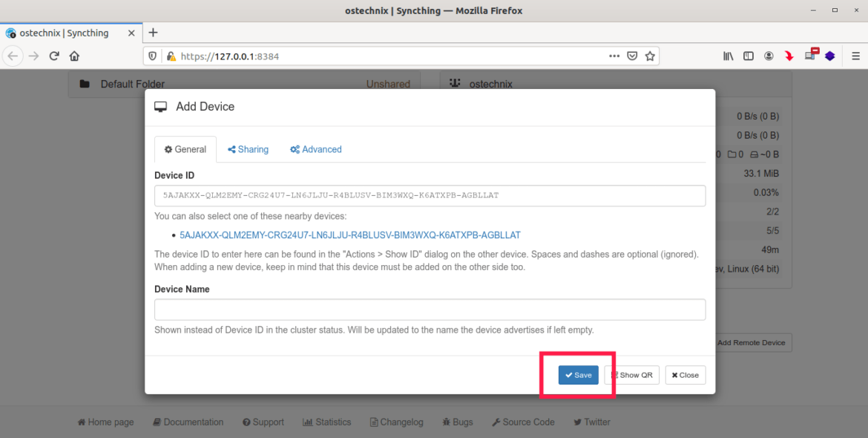Save the new device
This screenshot has width=868, height=438.
point(578,375)
